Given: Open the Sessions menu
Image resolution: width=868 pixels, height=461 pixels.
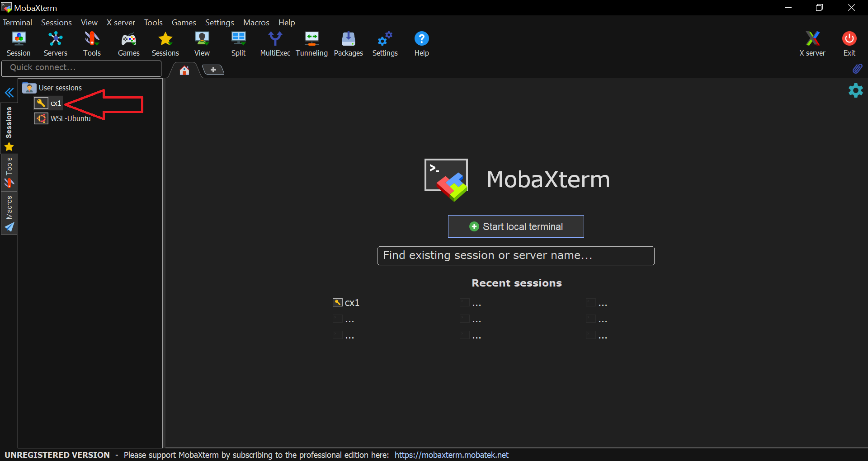Looking at the screenshot, I should click(x=57, y=23).
